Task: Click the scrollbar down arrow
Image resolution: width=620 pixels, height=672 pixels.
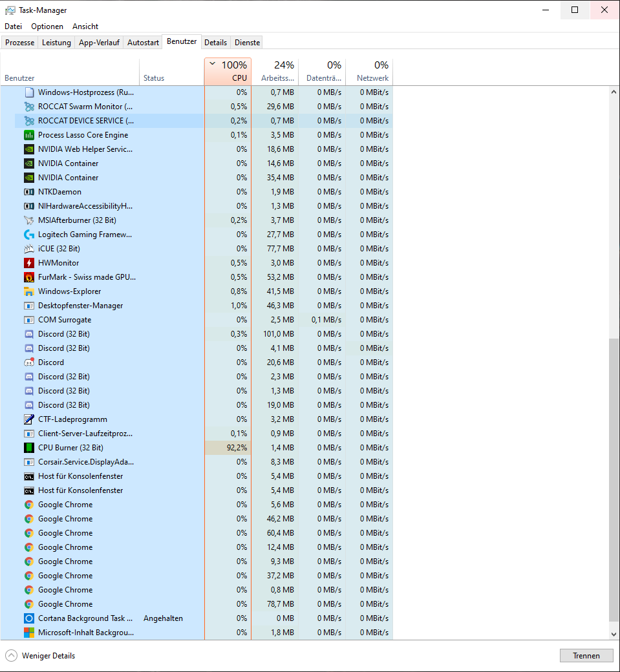Action: click(614, 635)
